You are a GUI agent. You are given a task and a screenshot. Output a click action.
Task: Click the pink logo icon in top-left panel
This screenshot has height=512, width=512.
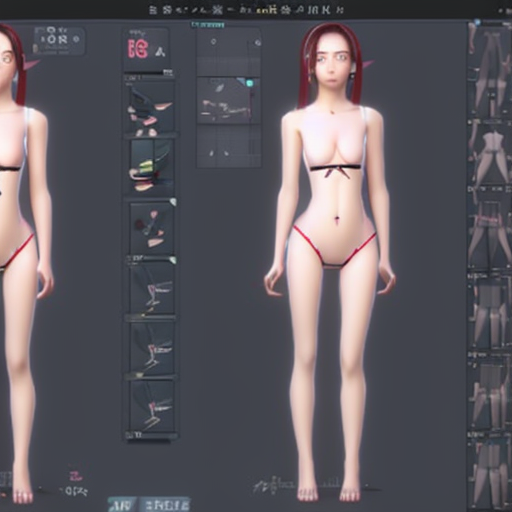(137, 49)
